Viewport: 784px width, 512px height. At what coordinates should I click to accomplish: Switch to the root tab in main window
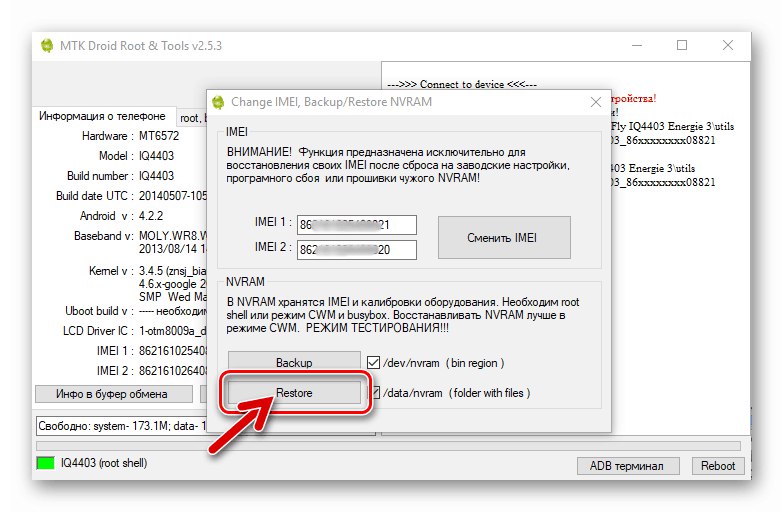[192, 118]
